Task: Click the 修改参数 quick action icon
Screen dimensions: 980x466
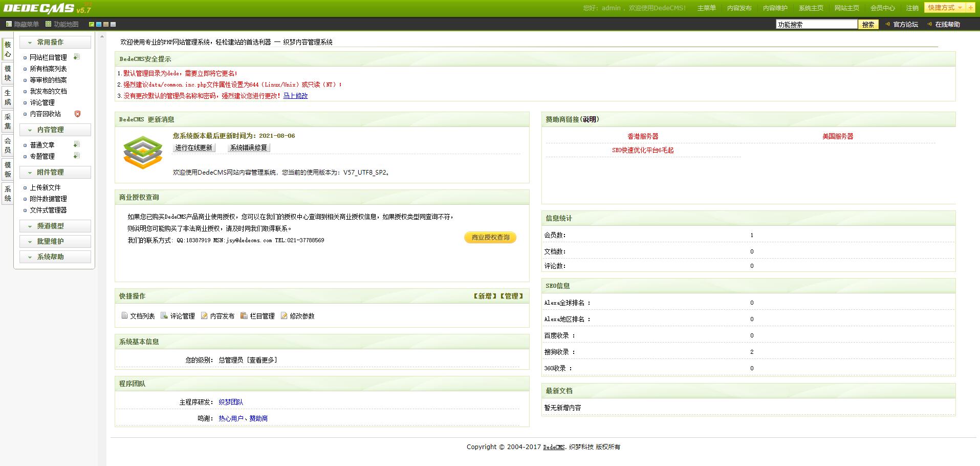Action: click(285, 316)
